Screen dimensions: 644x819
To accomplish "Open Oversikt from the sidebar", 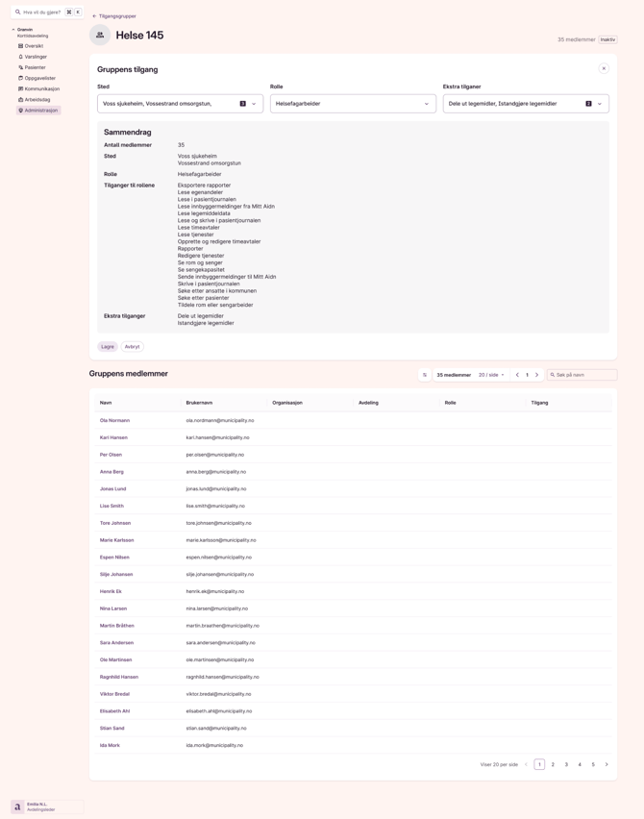I will click(x=34, y=46).
